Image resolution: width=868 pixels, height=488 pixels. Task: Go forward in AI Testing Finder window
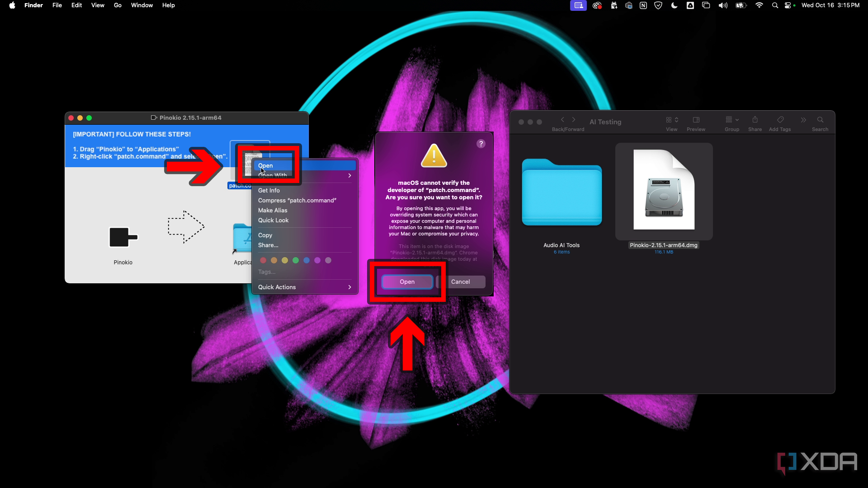point(574,120)
